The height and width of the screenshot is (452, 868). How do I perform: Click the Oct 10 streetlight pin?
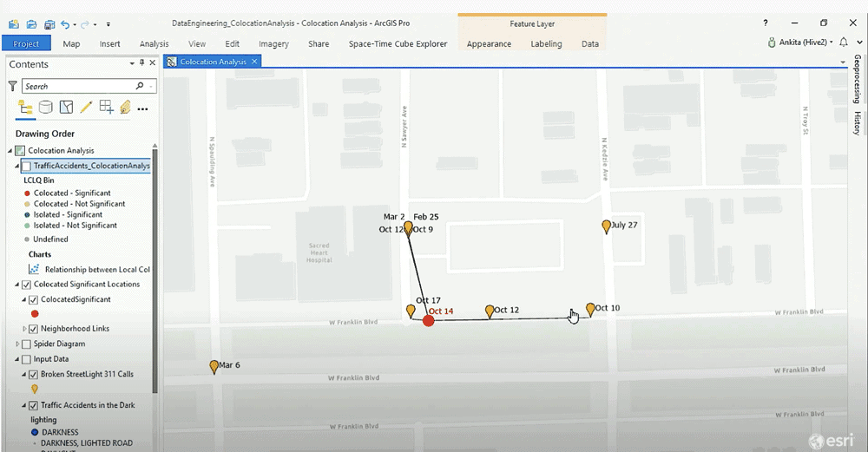pos(590,309)
